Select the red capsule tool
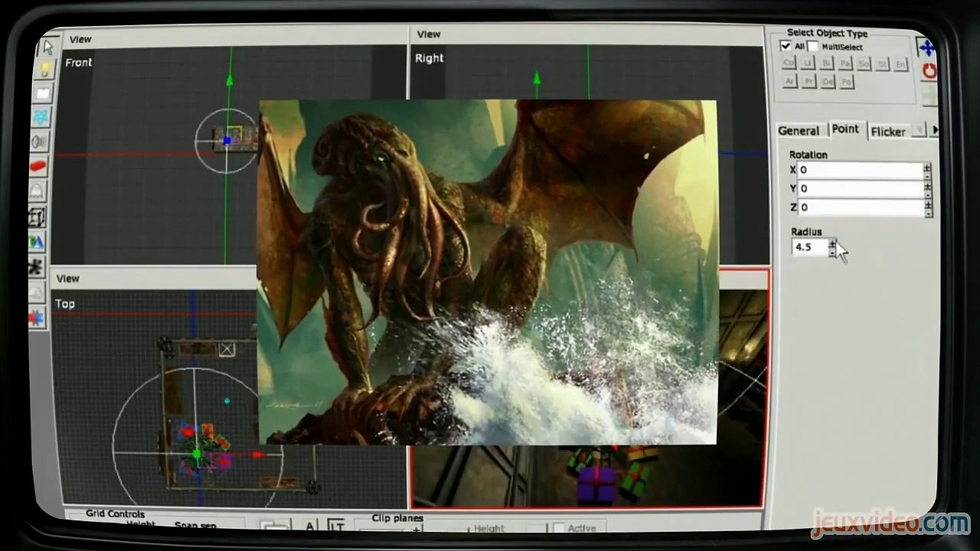The width and height of the screenshot is (980, 551). point(38,165)
